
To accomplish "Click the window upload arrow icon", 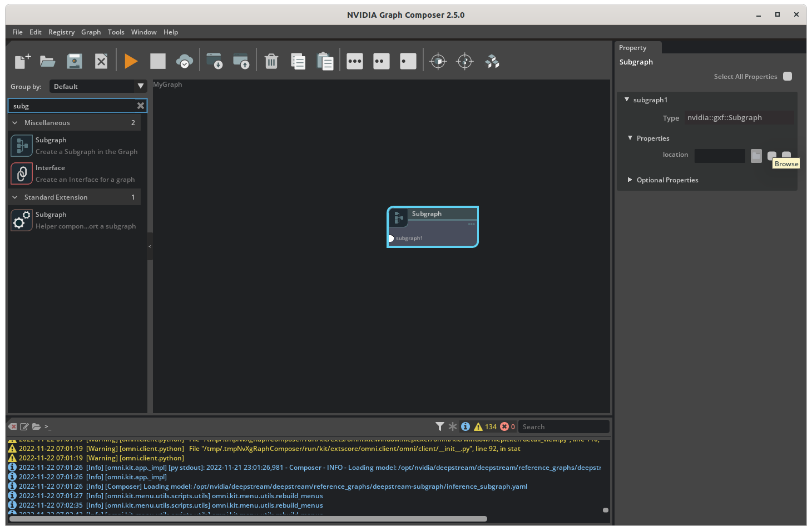I will [241, 61].
